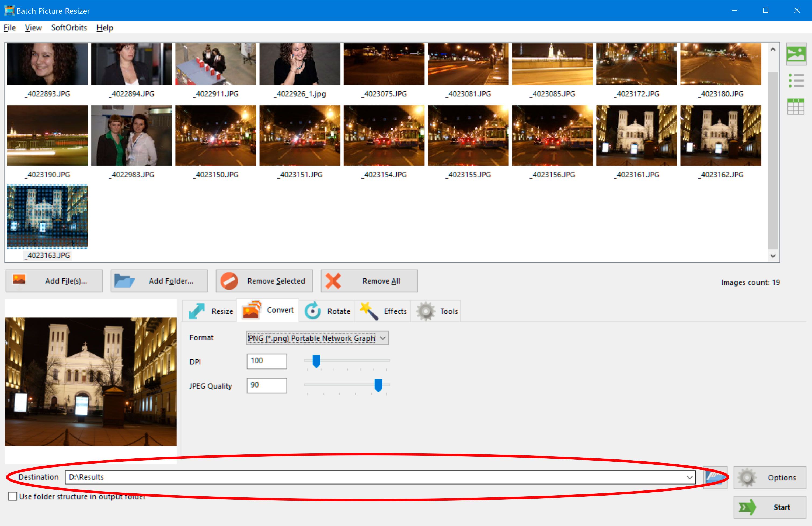The height and width of the screenshot is (526, 812).
Task: Click the Resize tab
Action: [211, 311]
